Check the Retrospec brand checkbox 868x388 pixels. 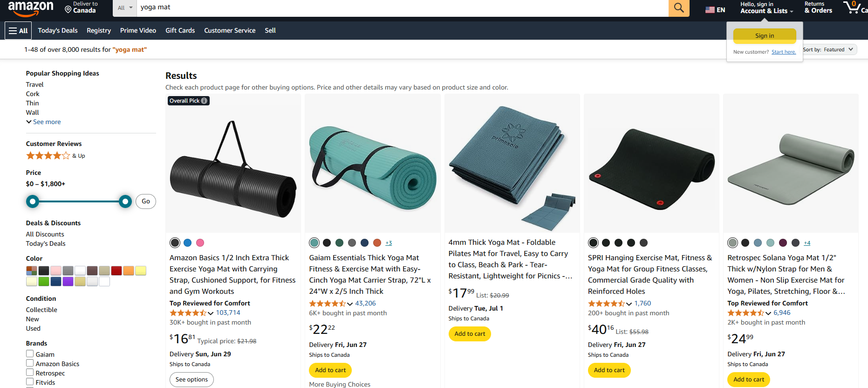coord(30,373)
